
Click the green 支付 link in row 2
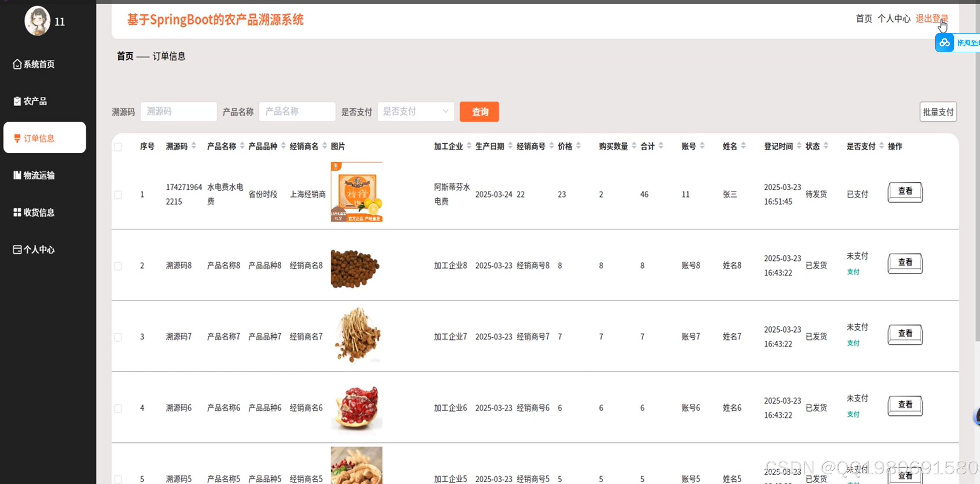pyautogui.click(x=853, y=272)
